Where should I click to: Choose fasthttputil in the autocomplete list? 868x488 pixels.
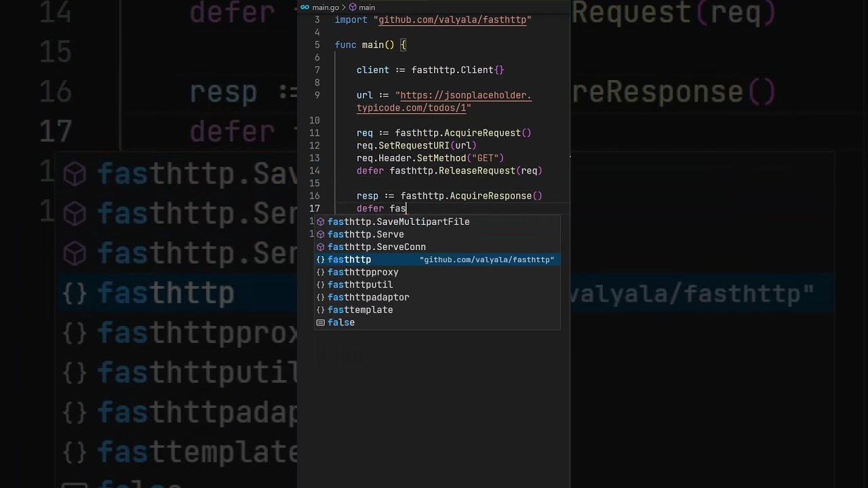pos(437,285)
